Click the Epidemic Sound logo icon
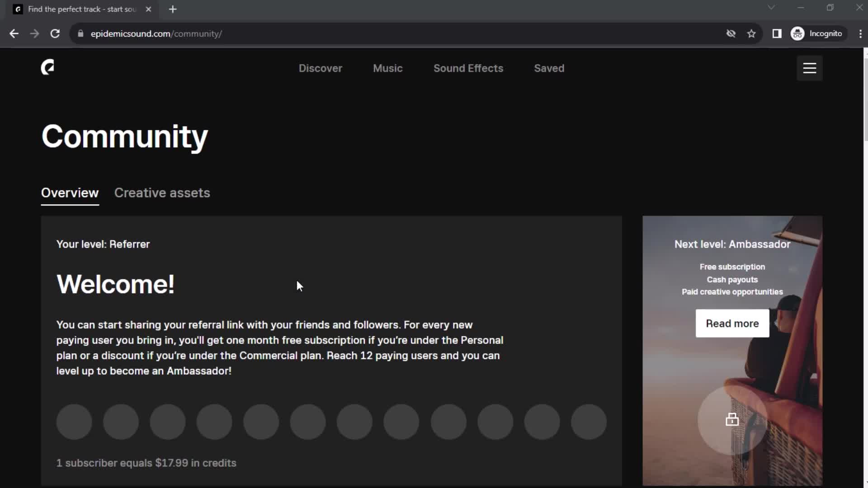Screen dimensions: 868x488 pos(47,67)
